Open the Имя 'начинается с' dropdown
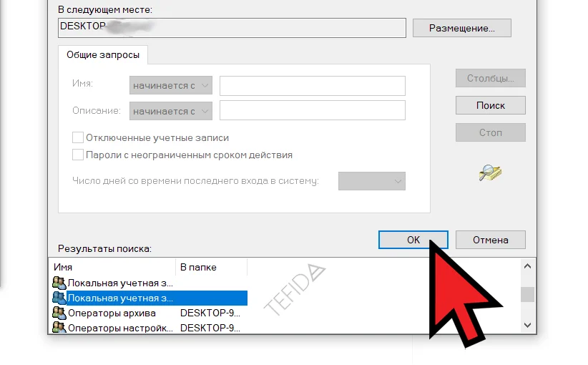588x365 pixels. click(171, 86)
